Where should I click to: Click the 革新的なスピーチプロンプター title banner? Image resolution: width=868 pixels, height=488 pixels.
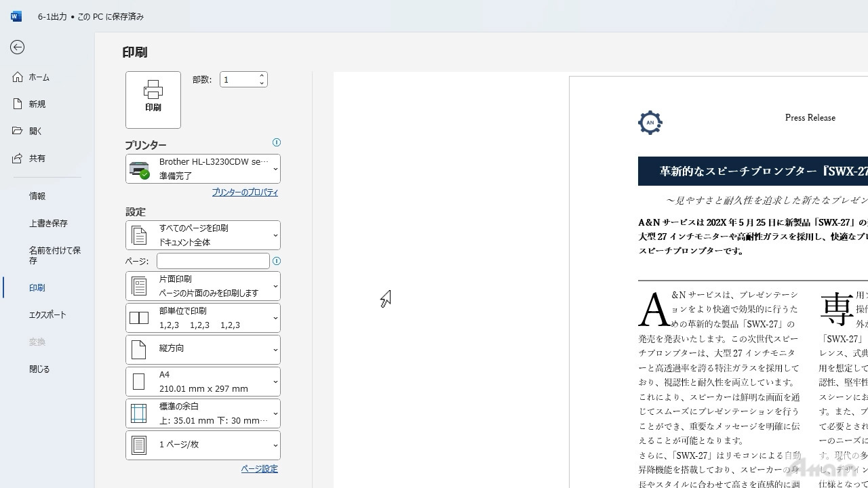coord(753,171)
